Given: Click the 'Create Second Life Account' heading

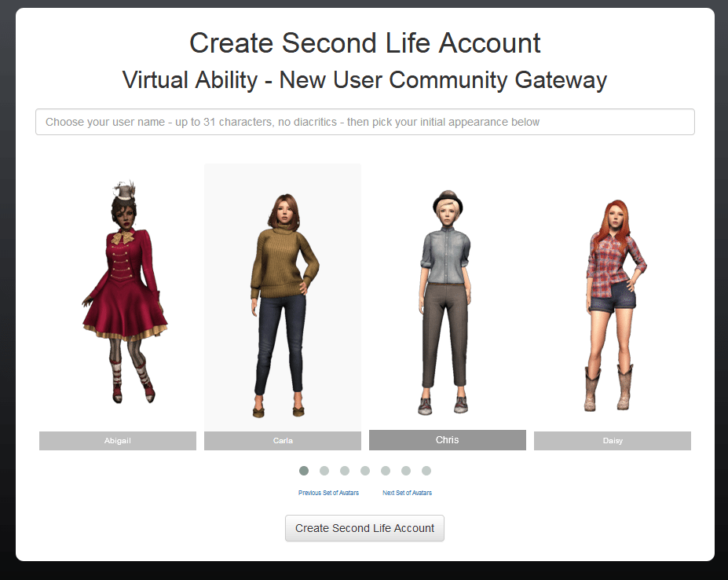Looking at the screenshot, I should click(365, 43).
